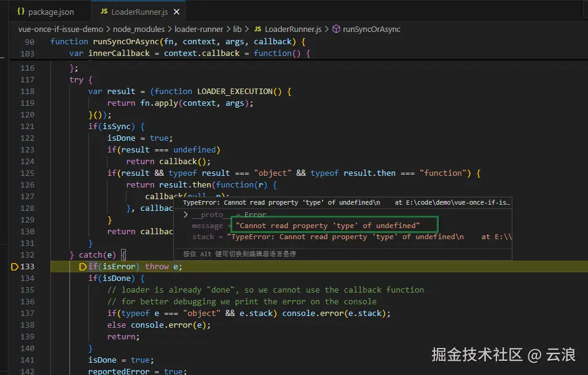Open vue-once-if-issue-demo breadcrumb
Viewport: 588px width, 375px height.
click(x=61, y=30)
